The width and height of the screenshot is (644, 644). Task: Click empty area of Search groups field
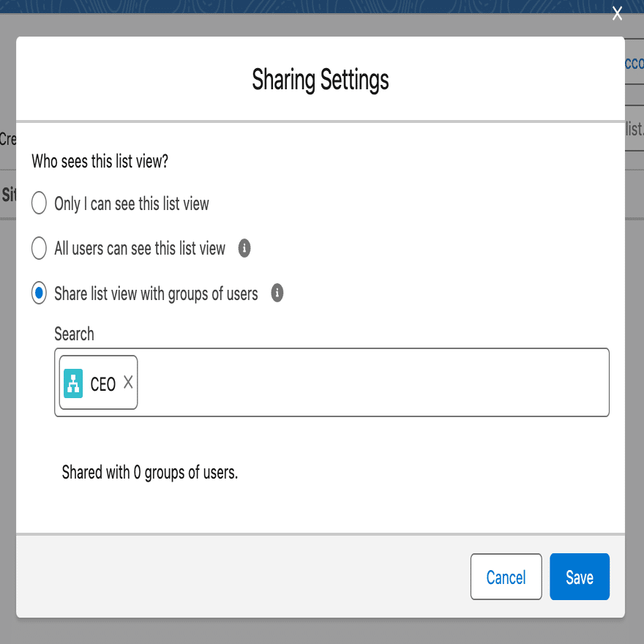click(372, 382)
